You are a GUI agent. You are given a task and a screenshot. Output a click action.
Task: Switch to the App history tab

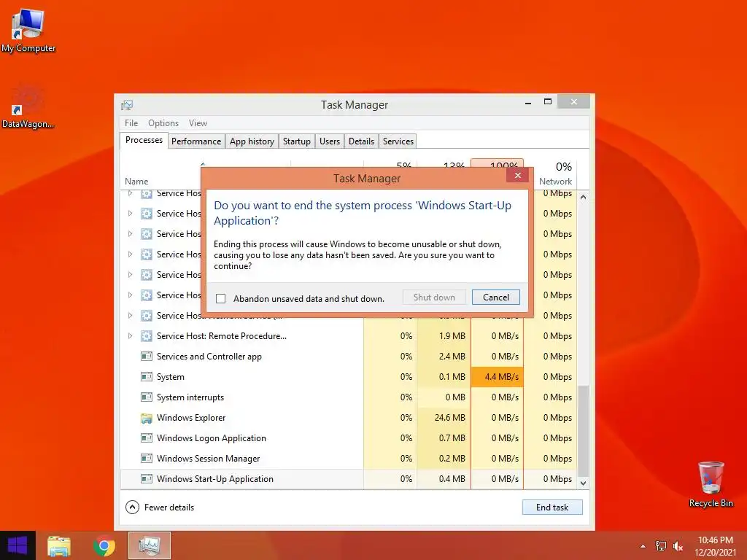(x=252, y=141)
